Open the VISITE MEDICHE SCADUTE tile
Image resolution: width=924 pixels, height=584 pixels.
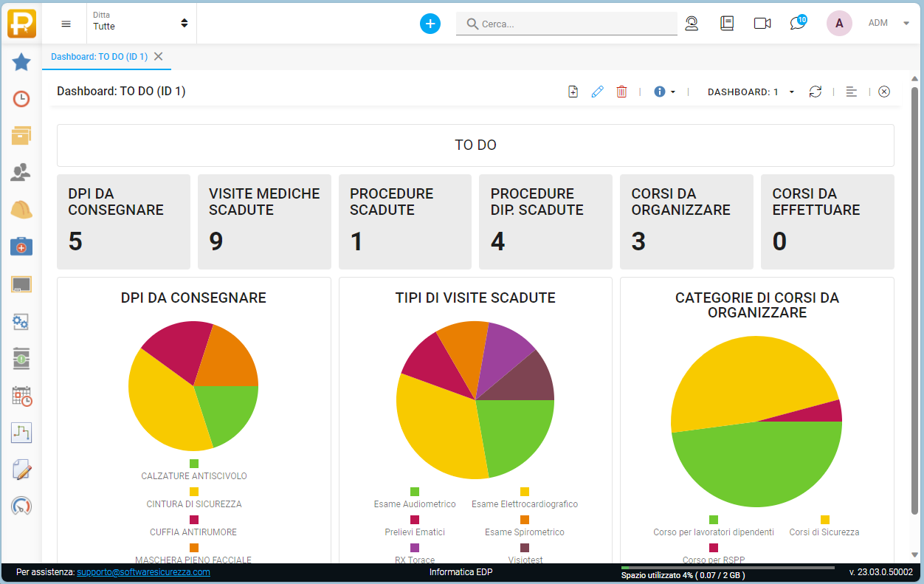click(x=264, y=221)
